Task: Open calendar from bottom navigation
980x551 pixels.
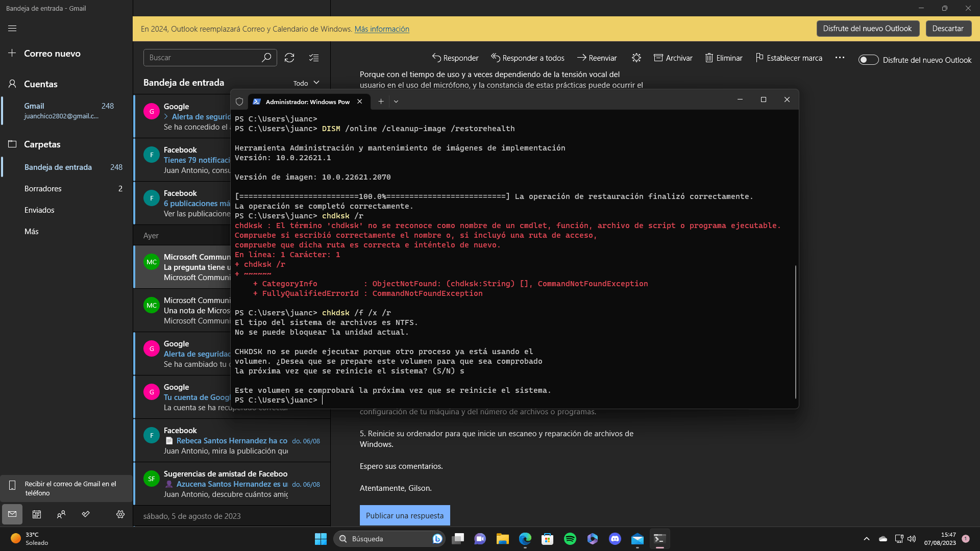Action: [x=37, y=514]
